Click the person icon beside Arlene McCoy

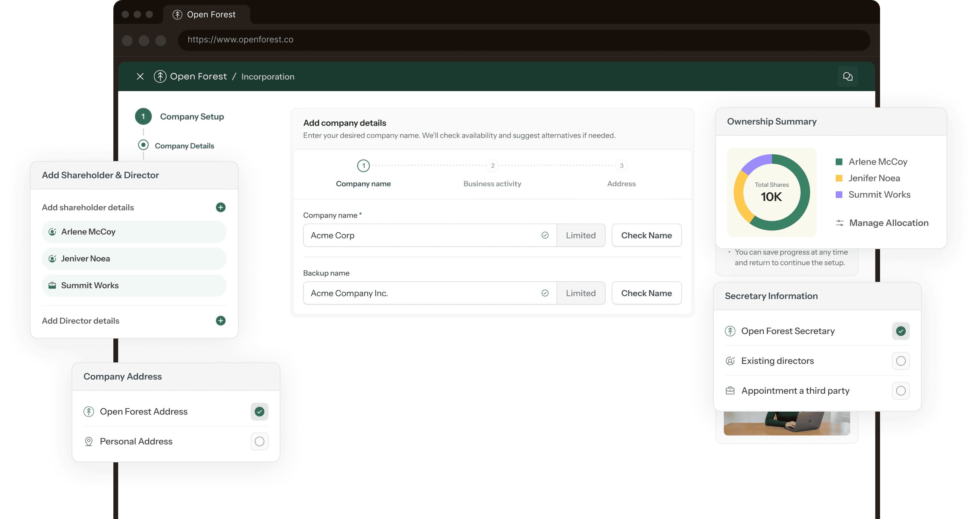pos(53,232)
